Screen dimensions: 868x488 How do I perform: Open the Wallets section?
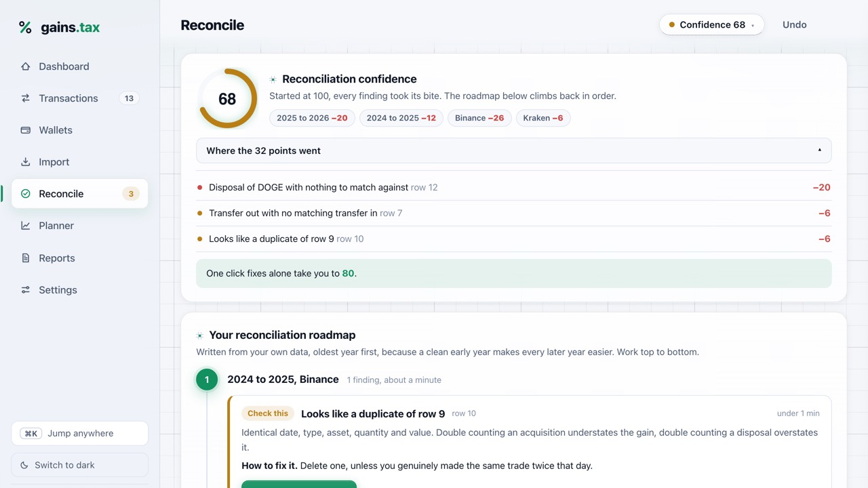(x=80, y=130)
